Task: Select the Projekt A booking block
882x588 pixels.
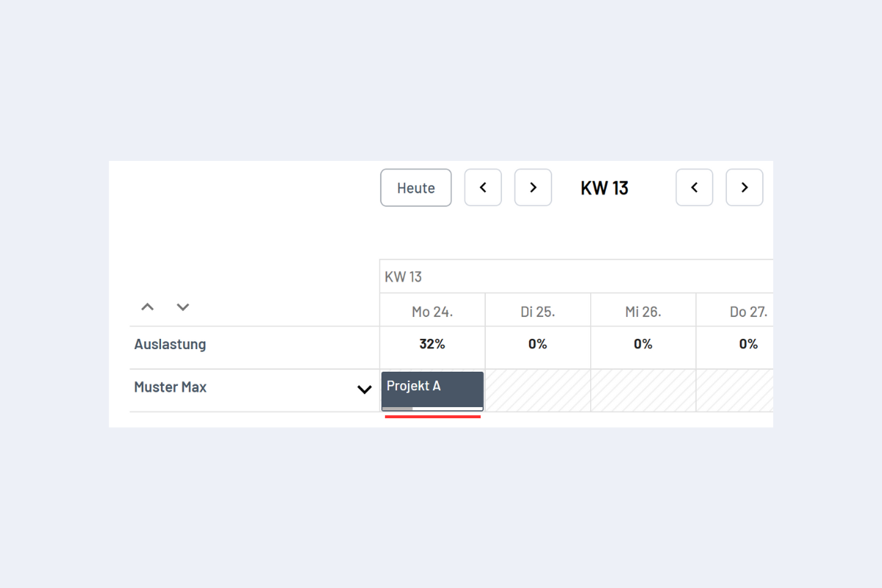Action: [432, 387]
